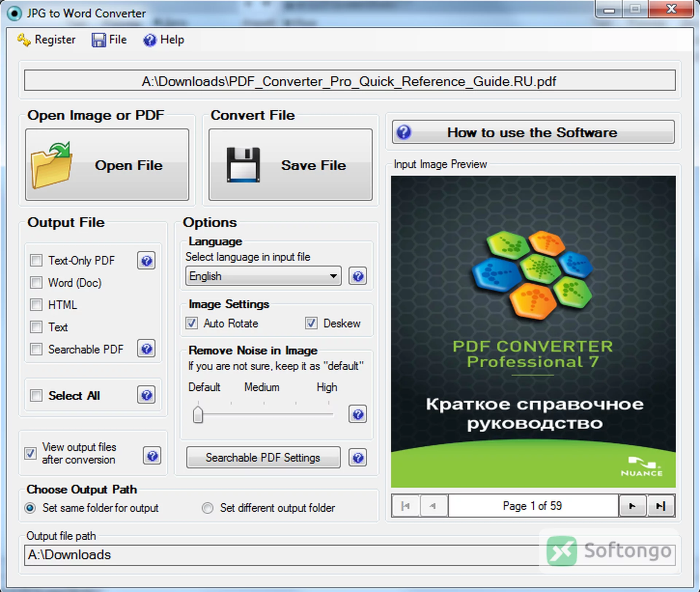Click help icon next to Select All

click(146, 395)
